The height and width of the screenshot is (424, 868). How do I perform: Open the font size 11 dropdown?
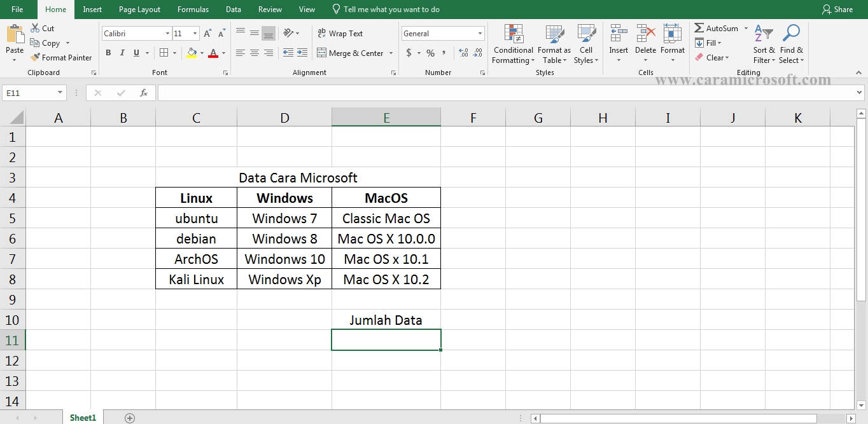195,33
